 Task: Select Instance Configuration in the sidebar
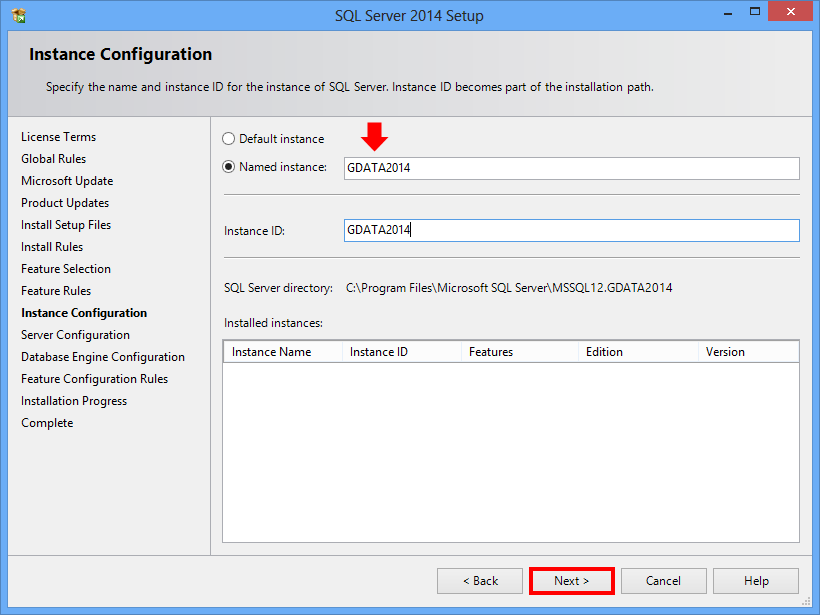click(84, 313)
